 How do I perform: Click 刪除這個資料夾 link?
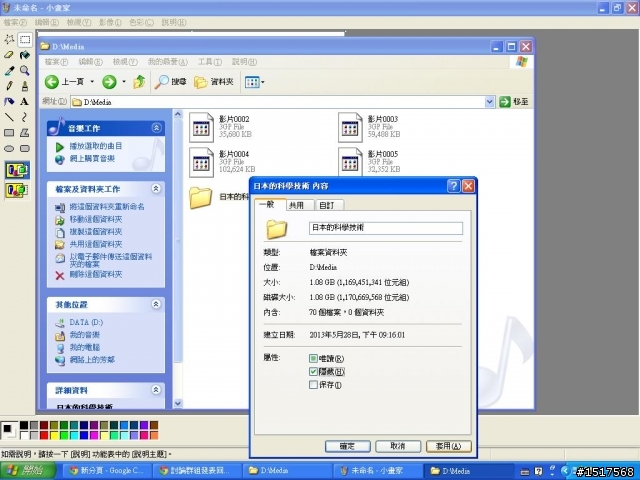click(x=96, y=274)
